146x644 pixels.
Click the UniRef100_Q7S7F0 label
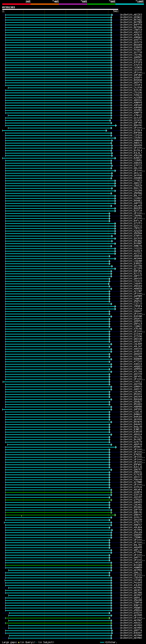click(x=131, y=223)
